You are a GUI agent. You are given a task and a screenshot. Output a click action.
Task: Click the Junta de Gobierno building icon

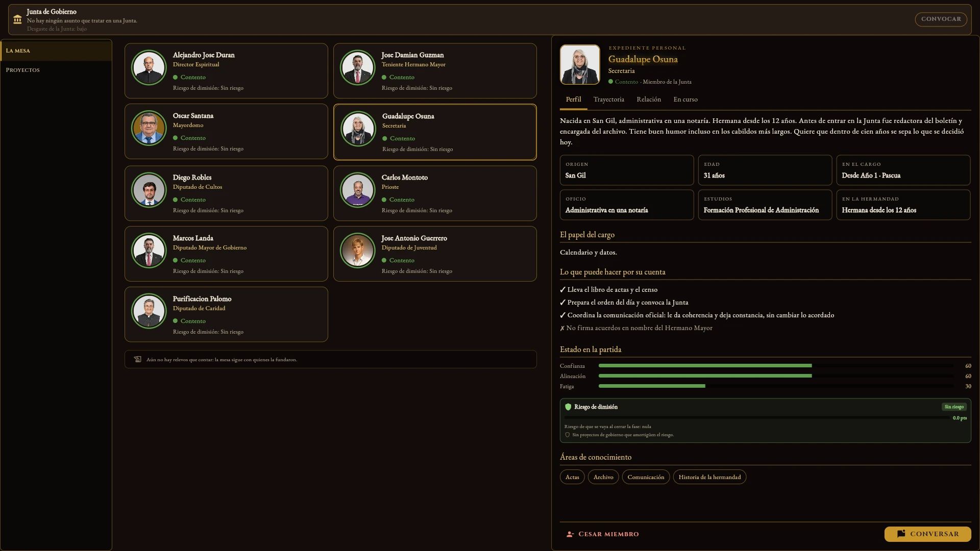(17, 19)
